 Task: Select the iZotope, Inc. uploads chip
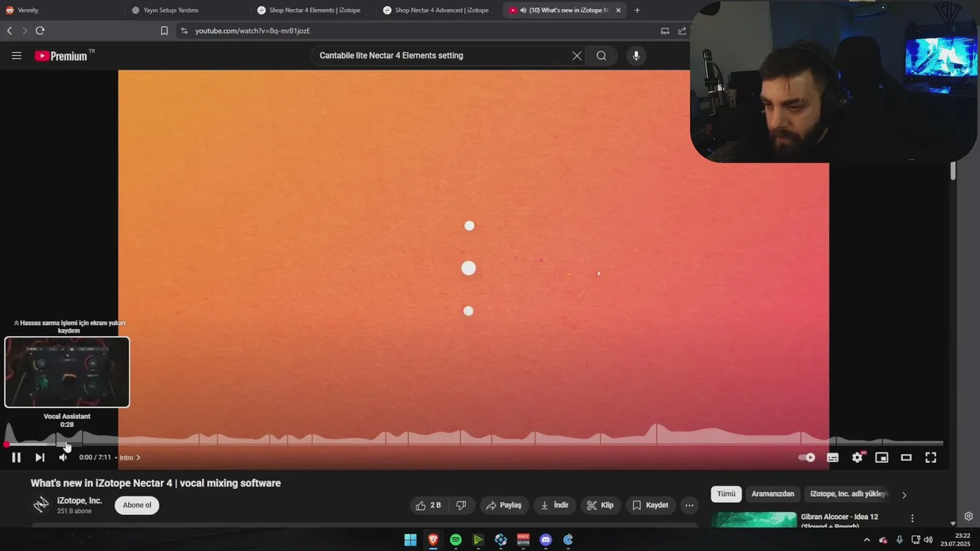click(848, 494)
